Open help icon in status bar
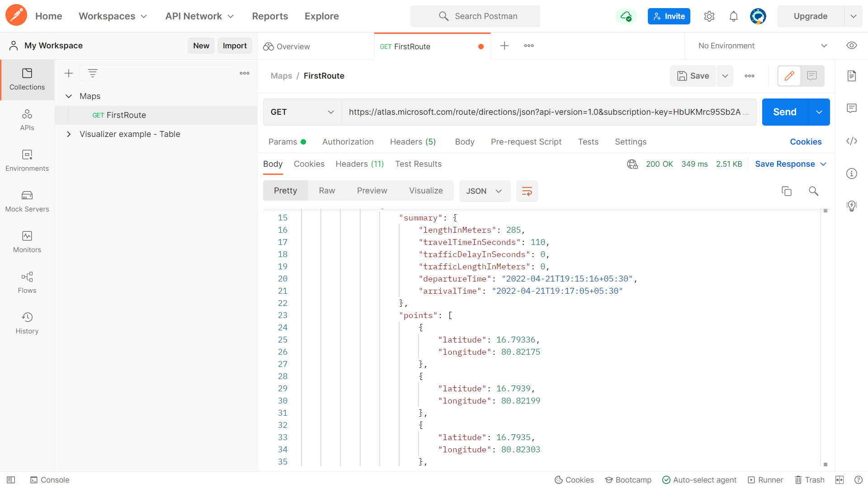The width and height of the screenshot is (868, 488). pyautogui.click(x=859, y=480)
